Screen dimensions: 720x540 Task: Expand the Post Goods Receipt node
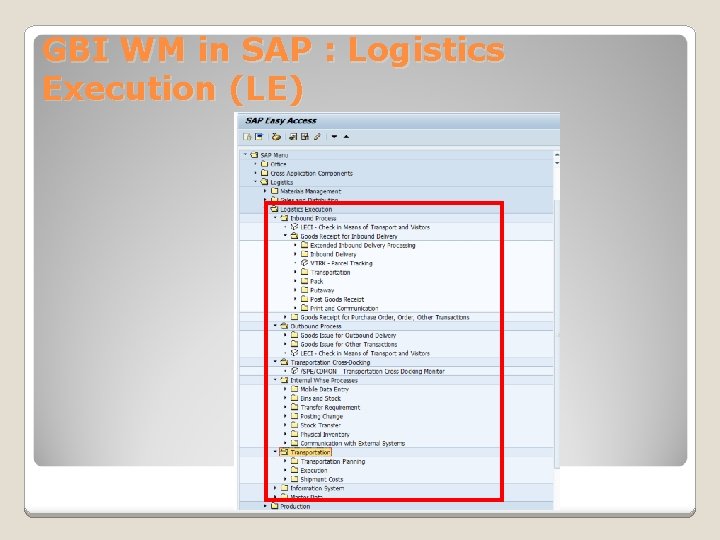tap(295, 299)
